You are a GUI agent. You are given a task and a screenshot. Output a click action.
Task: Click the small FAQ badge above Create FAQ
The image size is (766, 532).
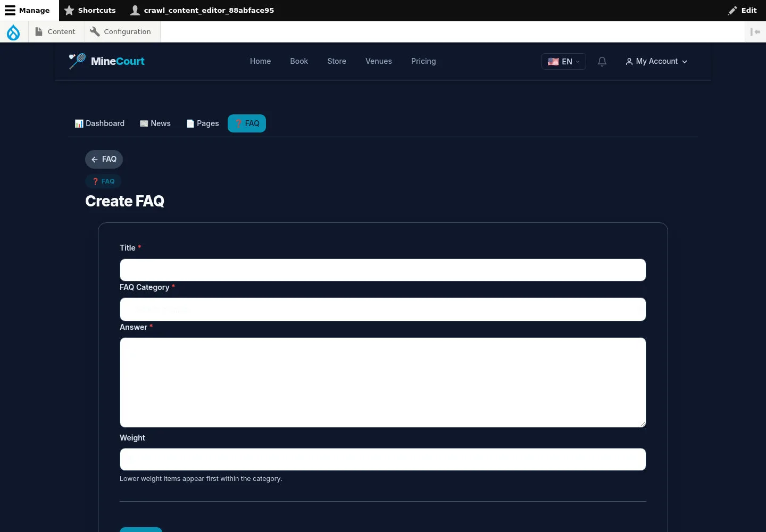[103, 181]
